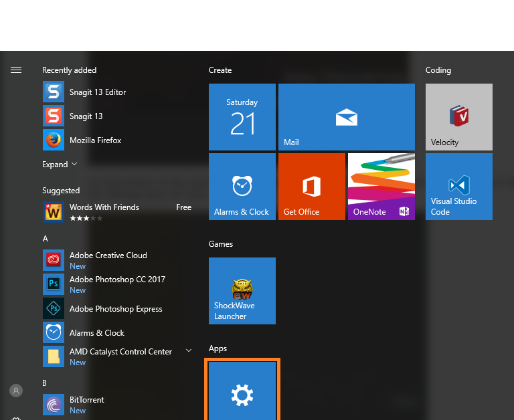The image size is (514, 420).
Task: Open the Visual Studio Code tile
Action: pos(459,187)
